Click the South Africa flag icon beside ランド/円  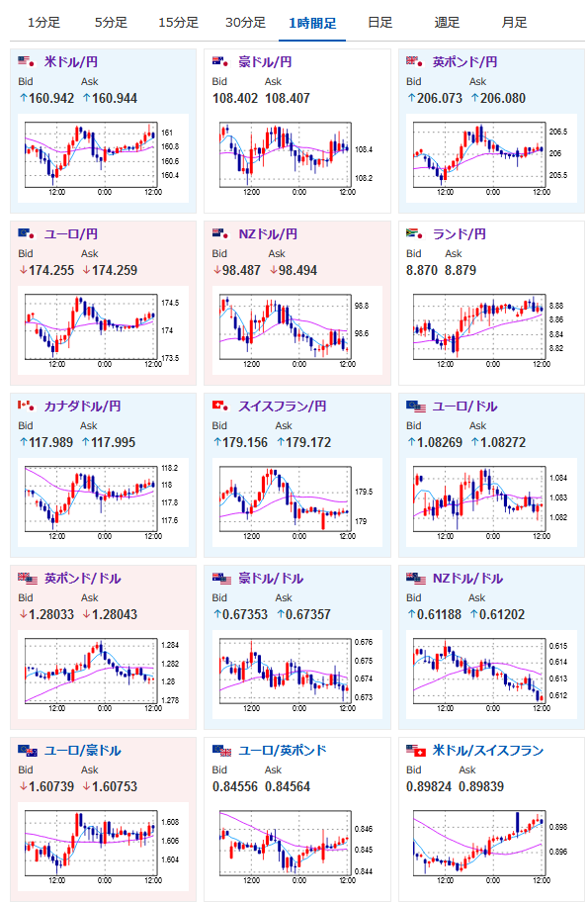point(415,233)
